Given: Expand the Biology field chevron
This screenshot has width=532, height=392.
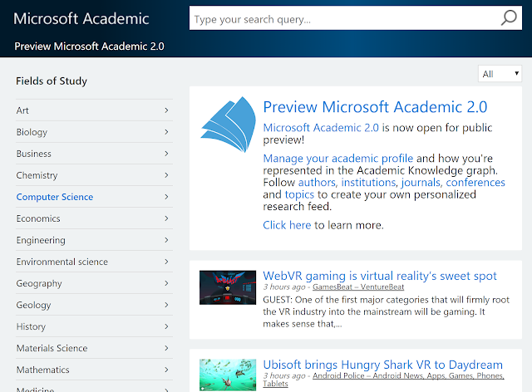Looking at the screenshot, I should click(x=166, y=132).
